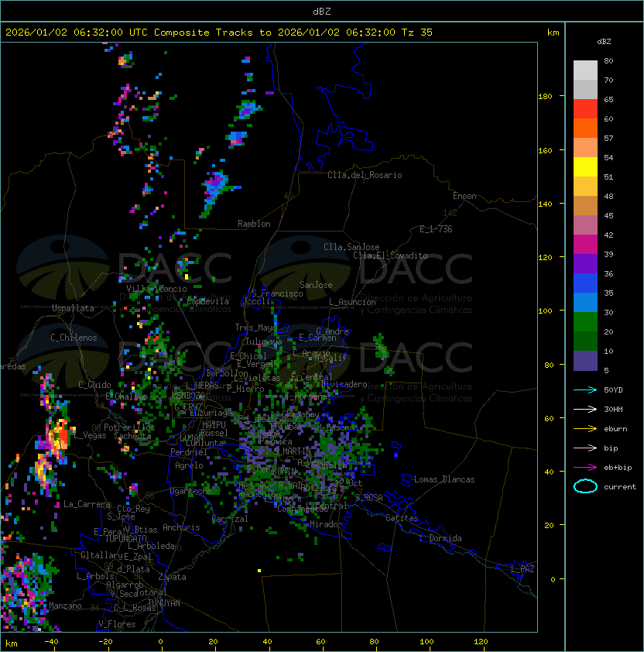644x652 pixels.
Task: Click the cyan 50YD arrow icon
Action: click(585, 389)
